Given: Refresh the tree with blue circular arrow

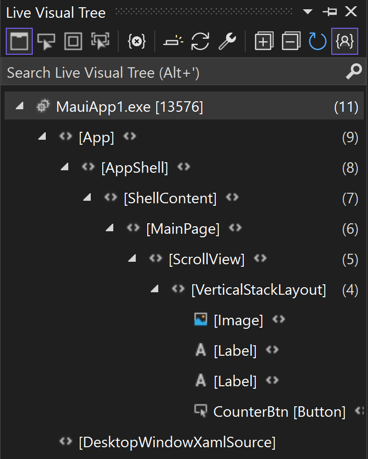Looking at the screenshot, I should [x=317, y=41].
